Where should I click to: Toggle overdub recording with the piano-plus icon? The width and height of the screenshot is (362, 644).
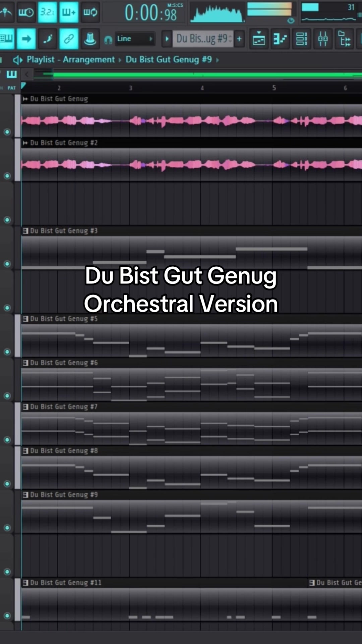[69, 12]
